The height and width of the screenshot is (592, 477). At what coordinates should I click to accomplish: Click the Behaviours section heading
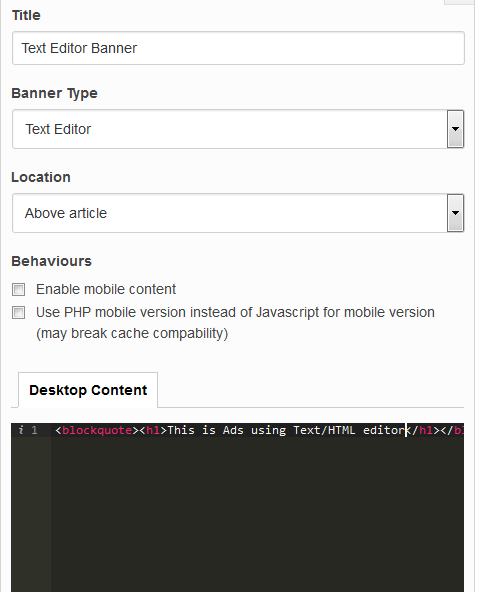(x=51, y=261)
